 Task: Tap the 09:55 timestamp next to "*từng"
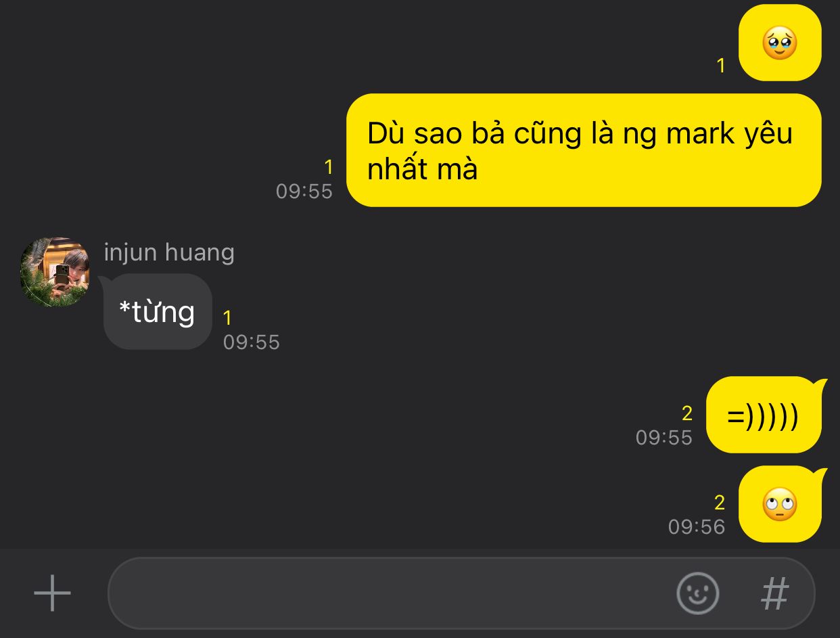[x=252, y=342]
